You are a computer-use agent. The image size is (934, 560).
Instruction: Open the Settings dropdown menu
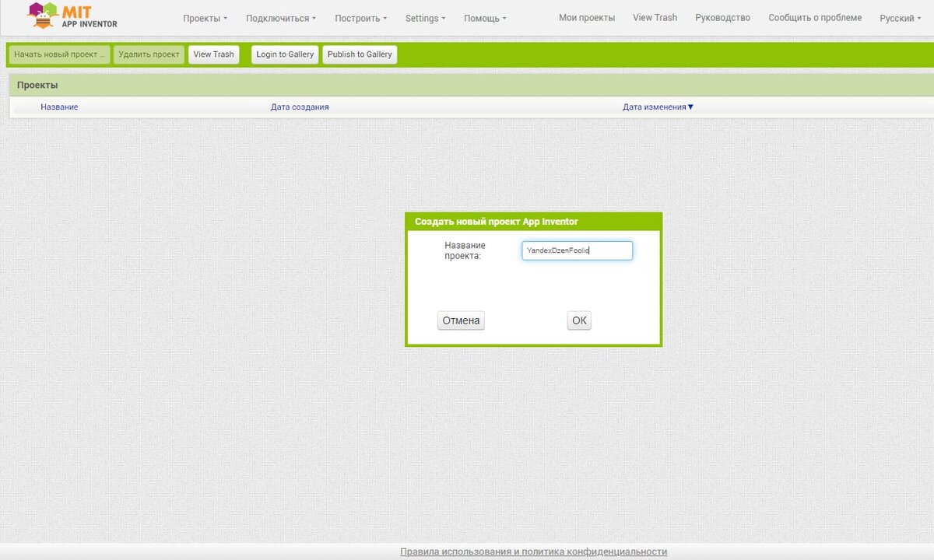426,18
